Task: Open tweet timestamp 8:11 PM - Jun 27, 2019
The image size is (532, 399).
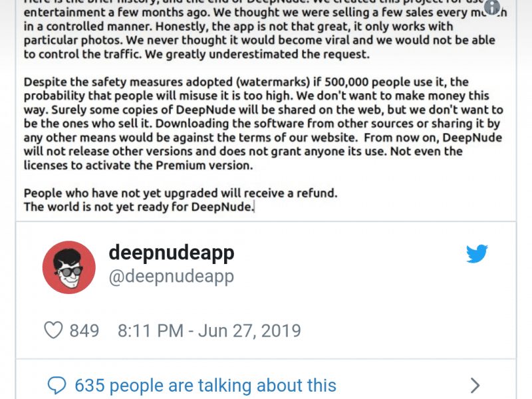Action: [x=209, y=331]
